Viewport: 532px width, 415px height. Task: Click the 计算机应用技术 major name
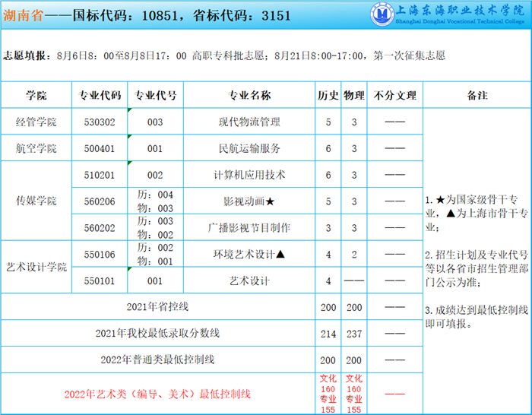tap(249, 175)
